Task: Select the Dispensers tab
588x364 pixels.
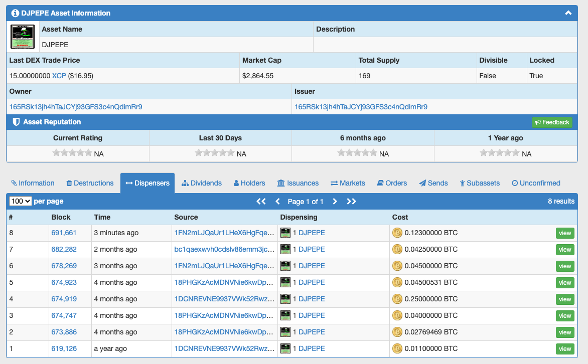Action: click(x=148, y=183)
